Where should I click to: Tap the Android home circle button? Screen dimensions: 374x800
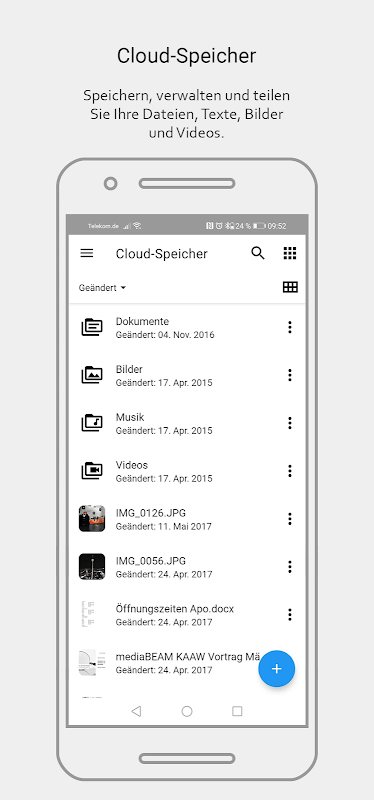(x=187, y=711)
